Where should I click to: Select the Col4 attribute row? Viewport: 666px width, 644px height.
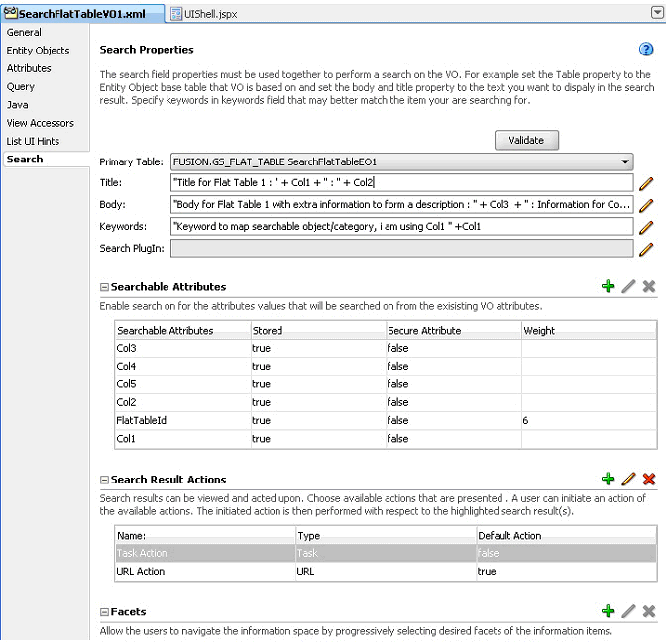pos(386,366)
